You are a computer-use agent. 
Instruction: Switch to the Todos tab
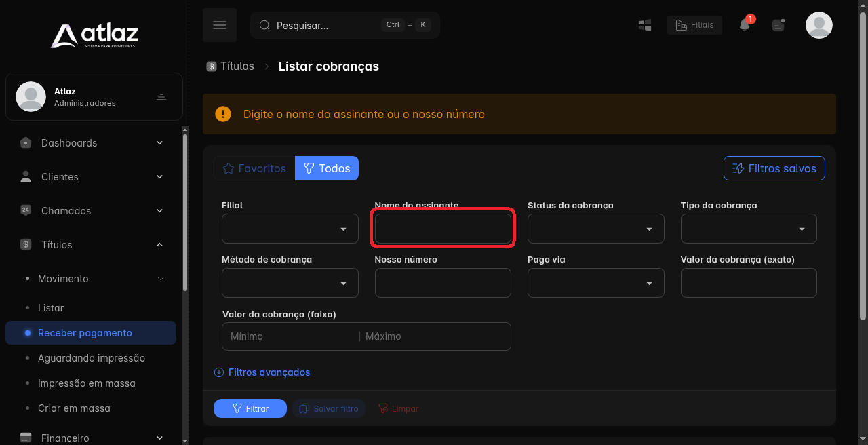(327, 168)
